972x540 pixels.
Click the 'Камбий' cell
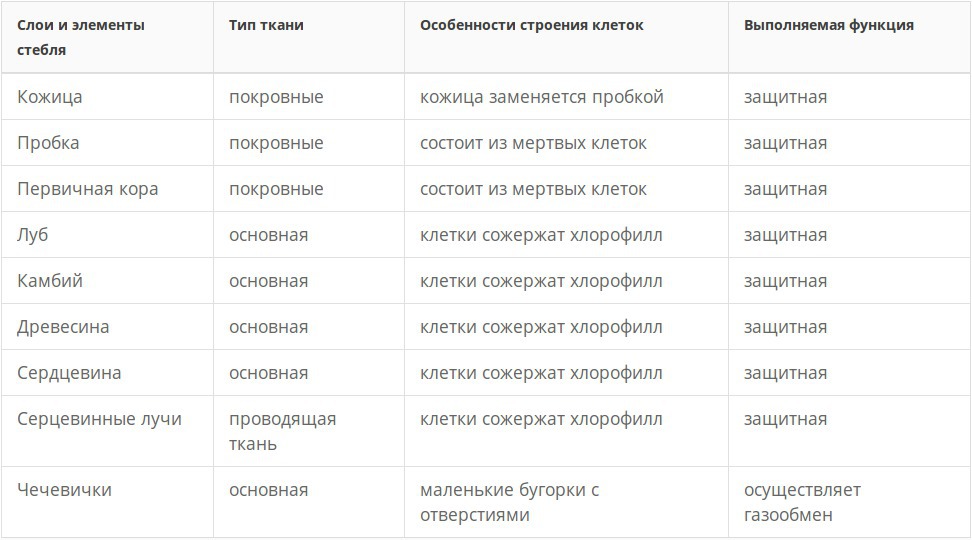click(x=50, y=281)
